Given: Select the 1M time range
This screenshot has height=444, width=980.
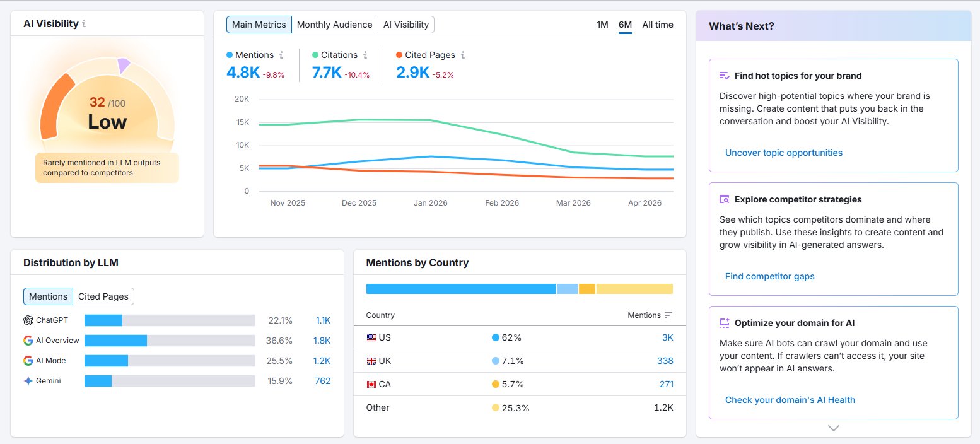Looking at the screenshot, I should 602,25.
